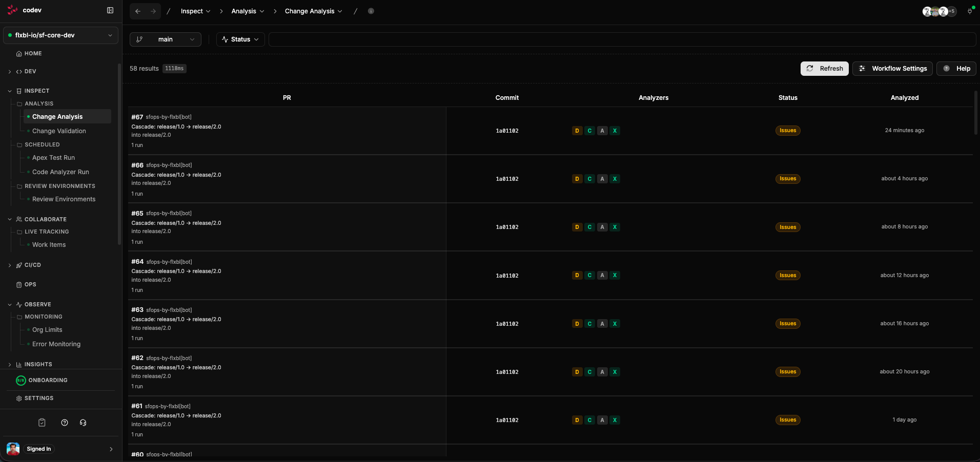Open Workflow Settings
This screenshot has height=462, width=980.
[x=891, y=69]
